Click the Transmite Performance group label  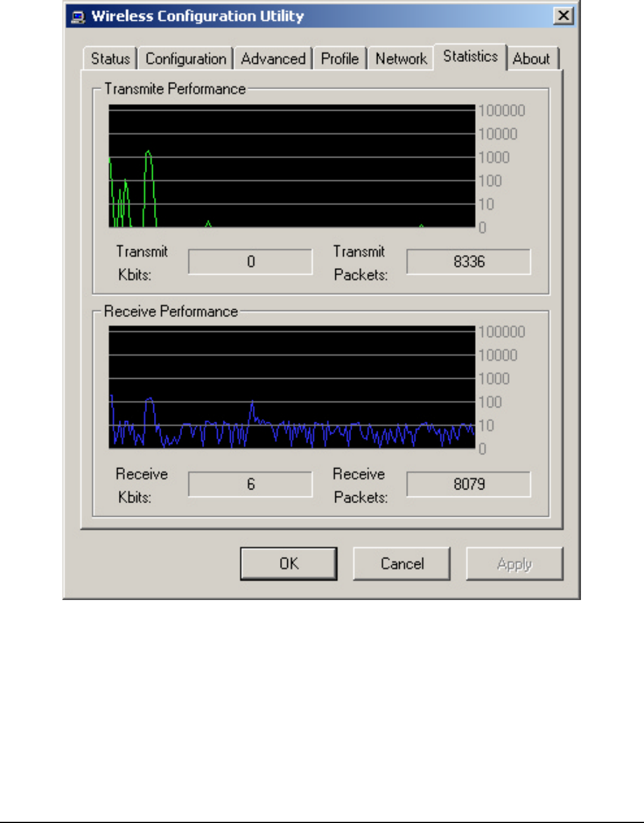point(175,89)
